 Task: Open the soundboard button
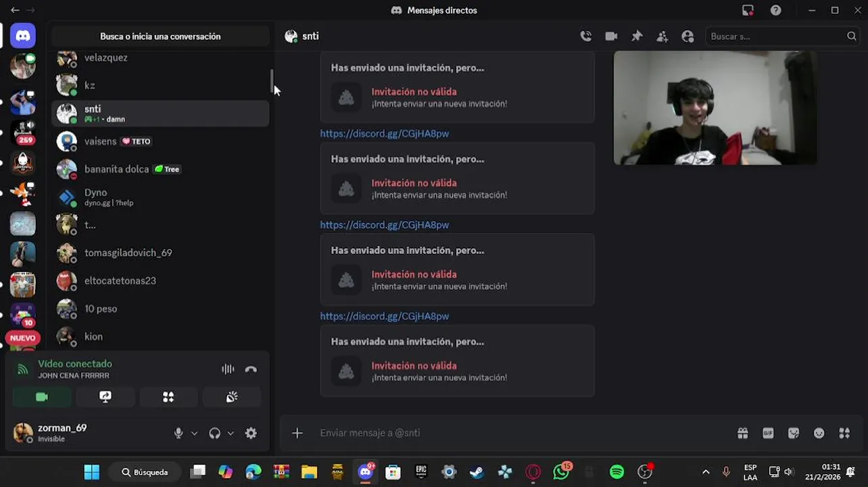pyautogui.click(x=232, y=397)
